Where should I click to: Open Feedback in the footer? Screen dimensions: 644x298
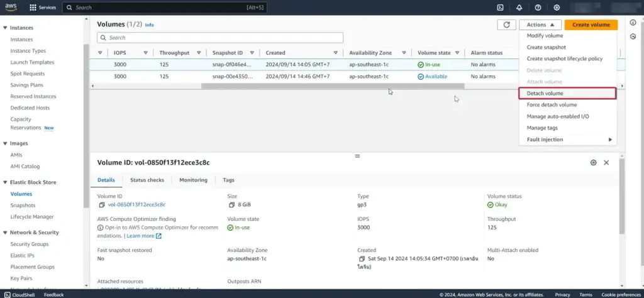pyautogui.click(x=54, y=295)
